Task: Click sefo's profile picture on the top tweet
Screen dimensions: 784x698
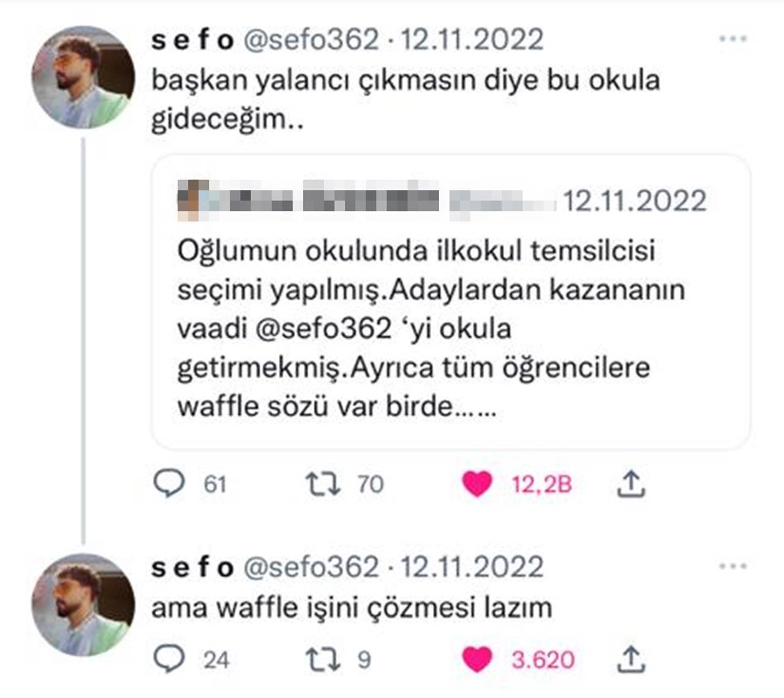Action: coord(84,76)
